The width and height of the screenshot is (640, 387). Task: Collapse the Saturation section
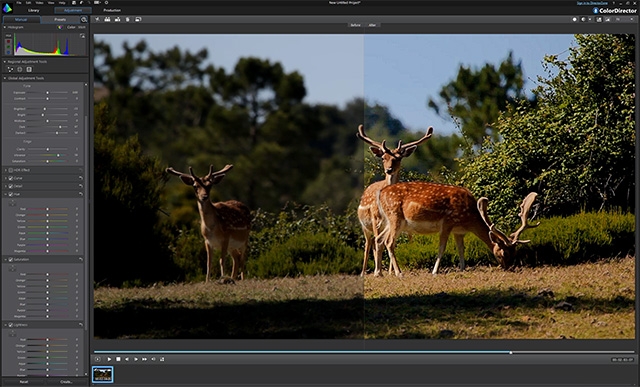tap(6, 260)
